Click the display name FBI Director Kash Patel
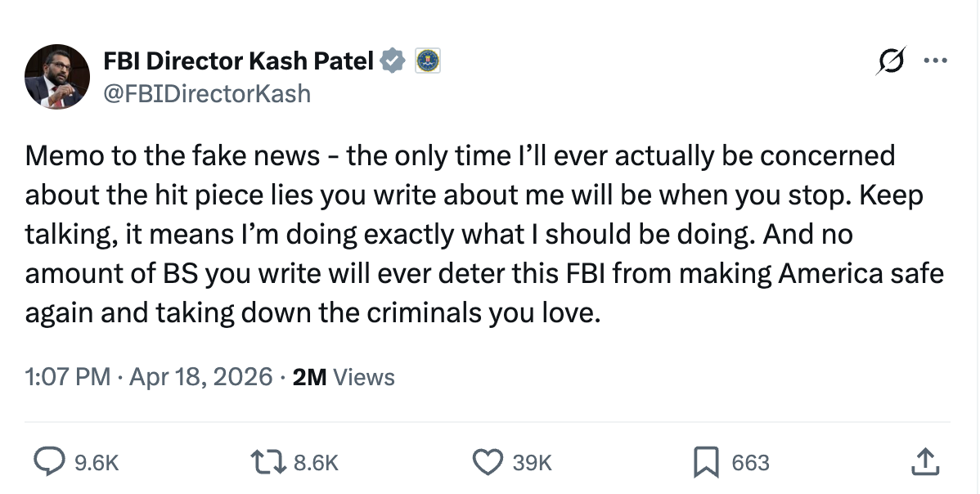The width and height of the screenshot is (980, 494). [x=239, y=61]
